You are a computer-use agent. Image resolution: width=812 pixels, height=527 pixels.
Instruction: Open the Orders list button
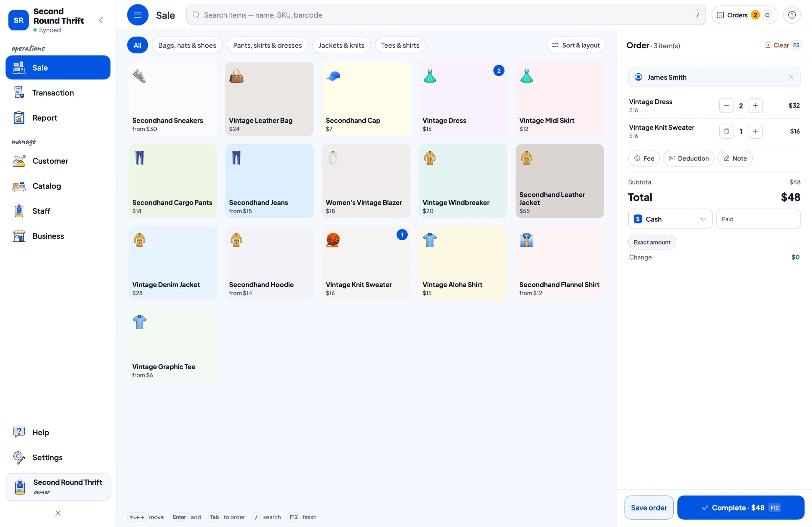coord(744,15)
